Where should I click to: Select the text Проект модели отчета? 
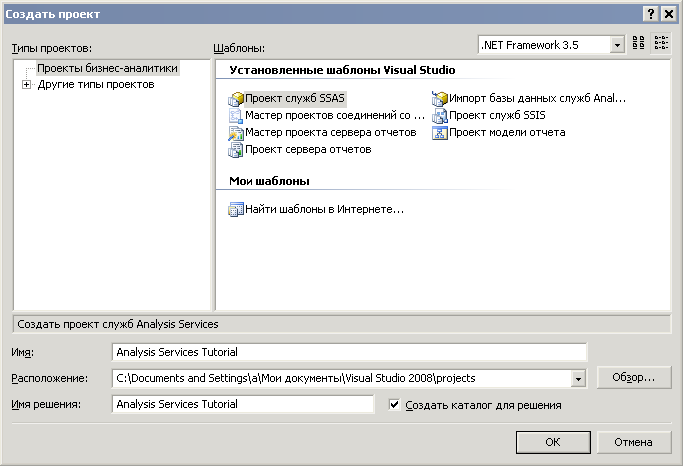(x=507, y=132)
